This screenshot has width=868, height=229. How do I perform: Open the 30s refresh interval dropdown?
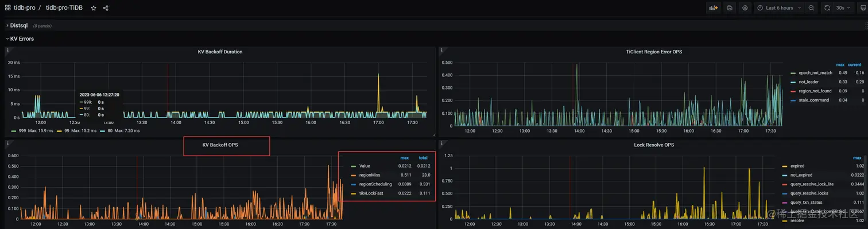(843, 8)
